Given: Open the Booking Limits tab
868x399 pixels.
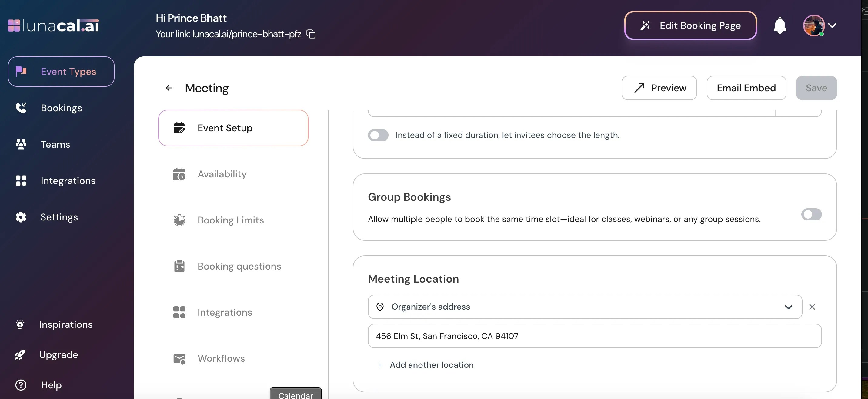Looking at the screenshot, I should 230,220.
